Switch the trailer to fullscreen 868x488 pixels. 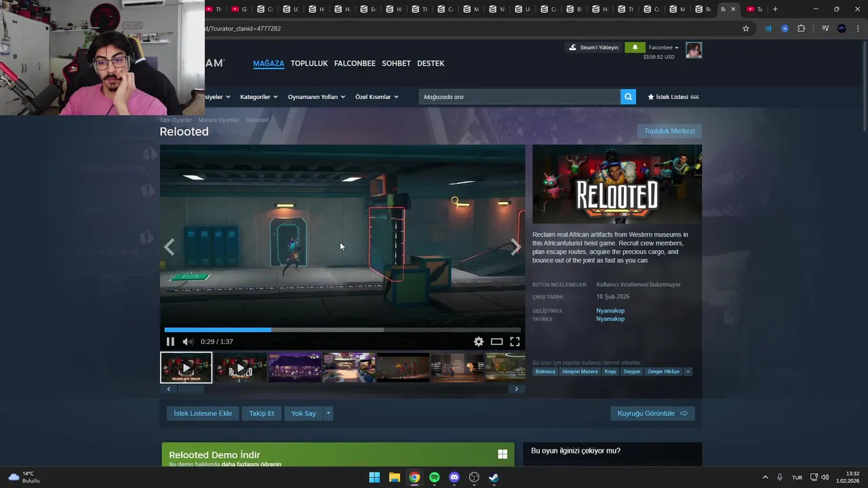[515, 342]
